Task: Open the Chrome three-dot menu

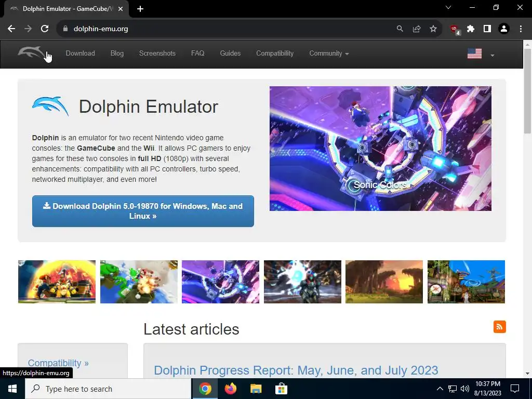Action: coord(521,29)
